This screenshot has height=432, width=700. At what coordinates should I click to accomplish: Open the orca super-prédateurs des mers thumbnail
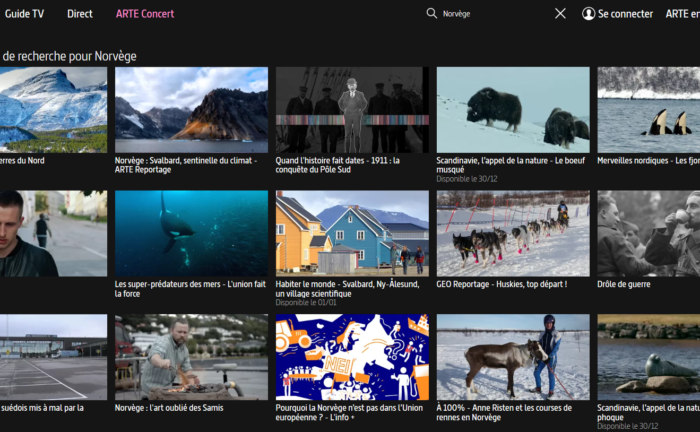pyautogui.click(x=191, y=233)
